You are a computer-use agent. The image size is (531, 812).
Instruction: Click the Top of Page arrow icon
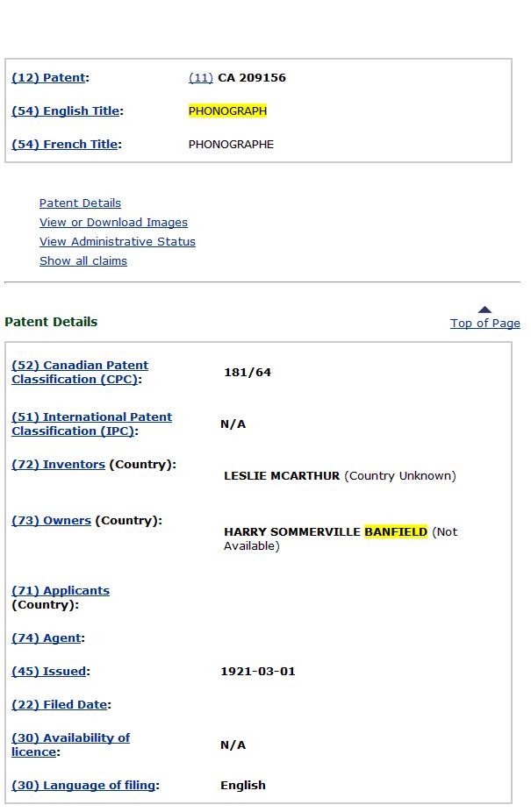484,310
